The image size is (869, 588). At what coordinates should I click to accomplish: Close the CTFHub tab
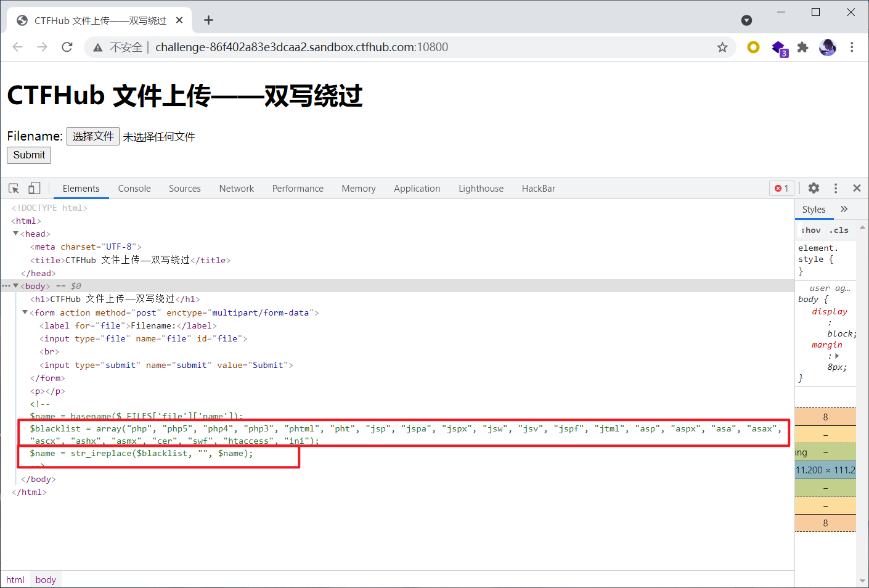(179, 20)
